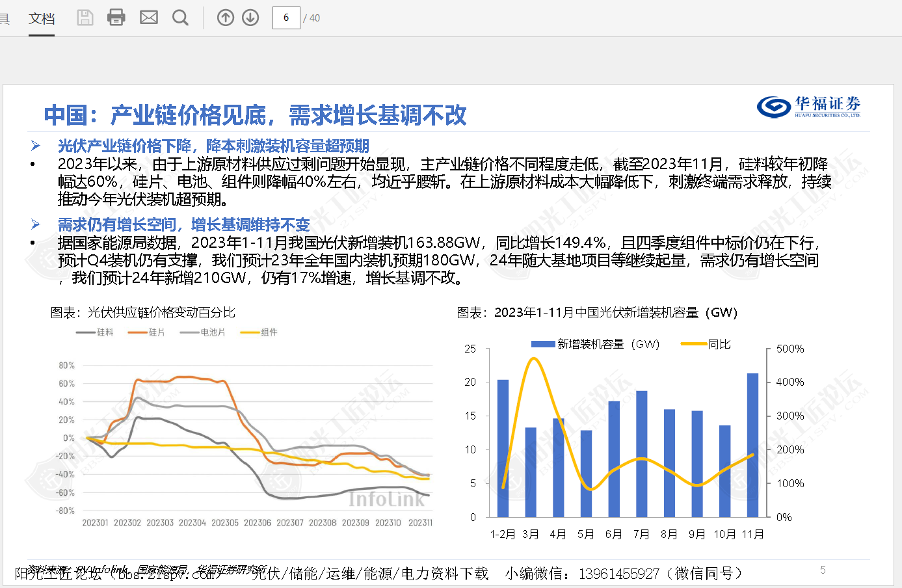The height and width of the screenshot is (588, 902).
Task: Click the Huafu Securities logo
Action: pos(809,107)
